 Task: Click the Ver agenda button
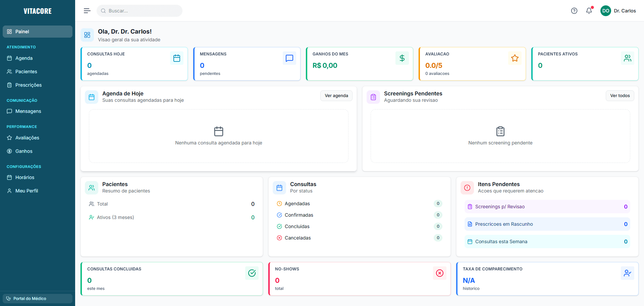pos(336,95)
